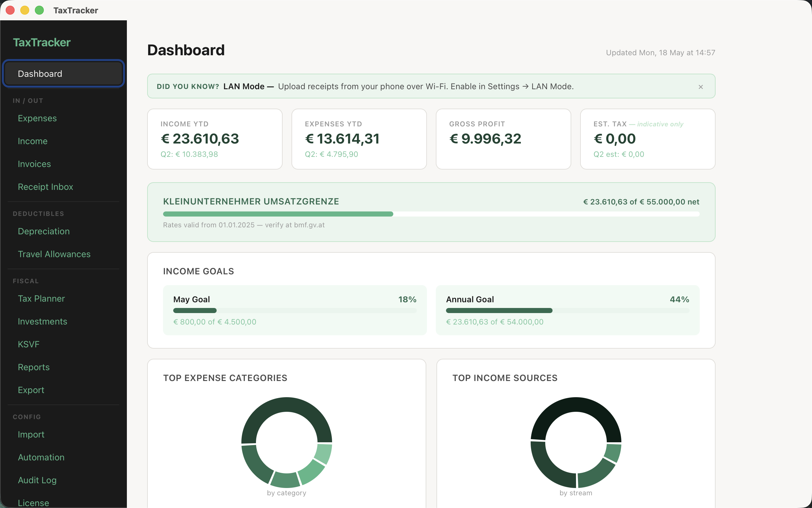Screen dimensions: 812x508
Task: Open the Income page
Action: [33, 141]
